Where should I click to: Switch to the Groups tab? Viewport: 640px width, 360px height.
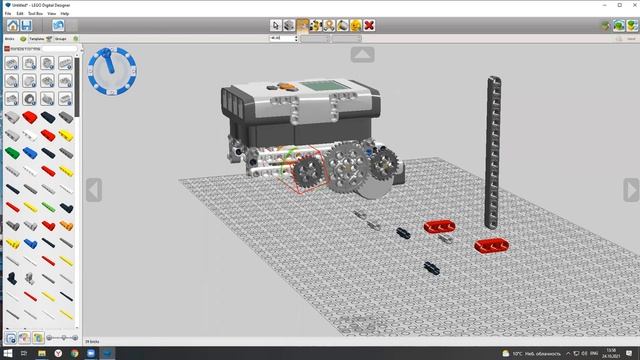tap(66, 39)
